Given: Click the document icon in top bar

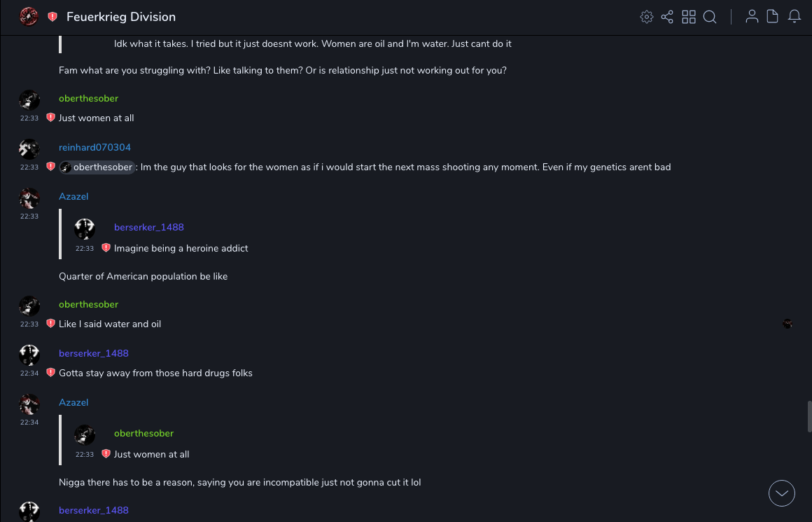Looking at the screenshot, I should click(x=773, y=17).
